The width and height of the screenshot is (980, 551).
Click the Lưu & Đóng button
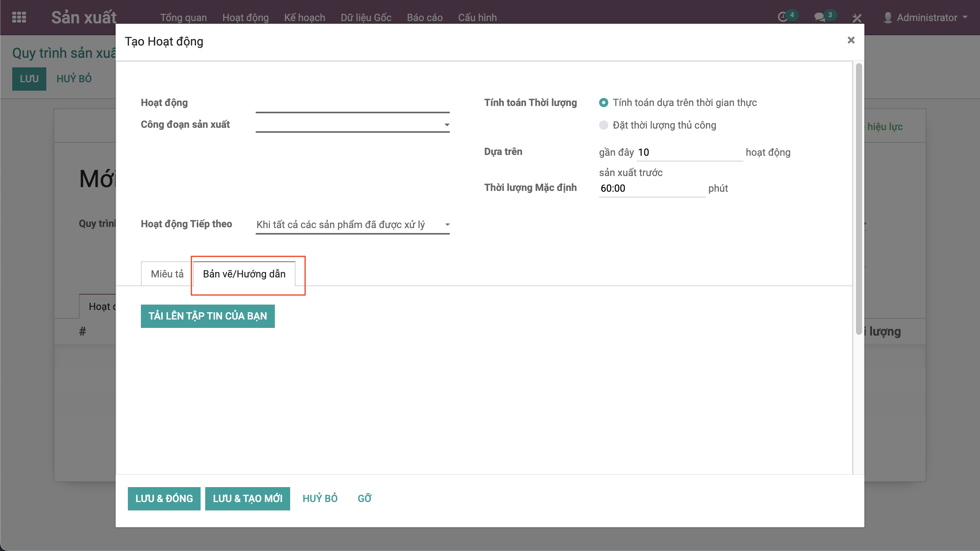click(164, 498)
